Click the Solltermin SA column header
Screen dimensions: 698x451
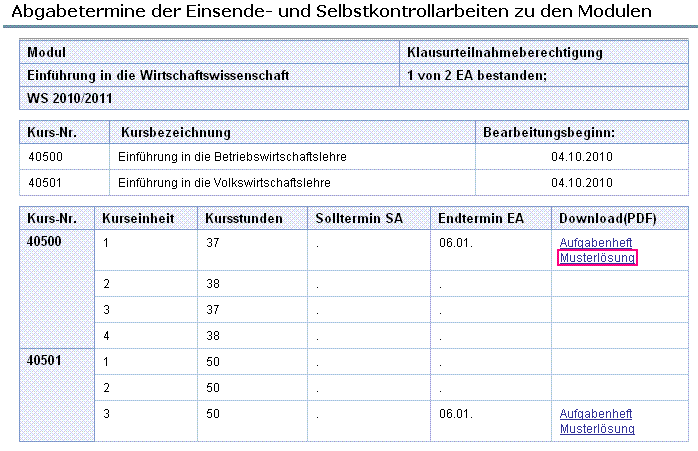pos(369,218)
